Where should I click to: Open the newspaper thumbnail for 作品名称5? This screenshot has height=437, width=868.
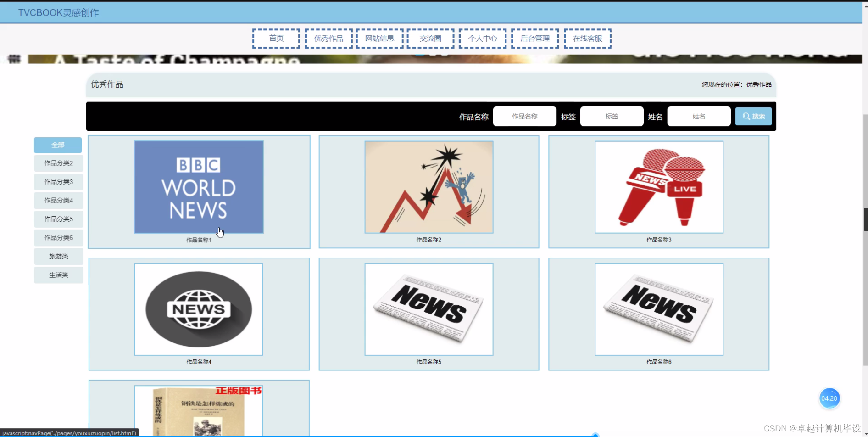[429, 309]
